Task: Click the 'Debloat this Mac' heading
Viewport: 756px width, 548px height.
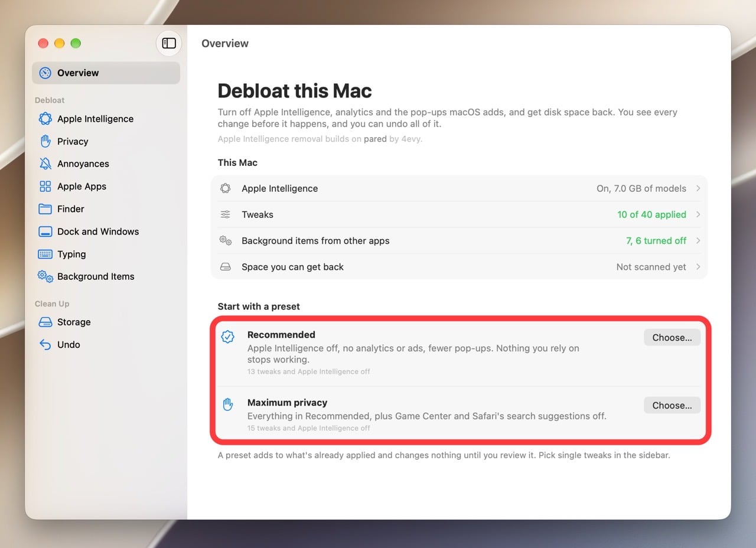Action: click(x=295, y=91)
